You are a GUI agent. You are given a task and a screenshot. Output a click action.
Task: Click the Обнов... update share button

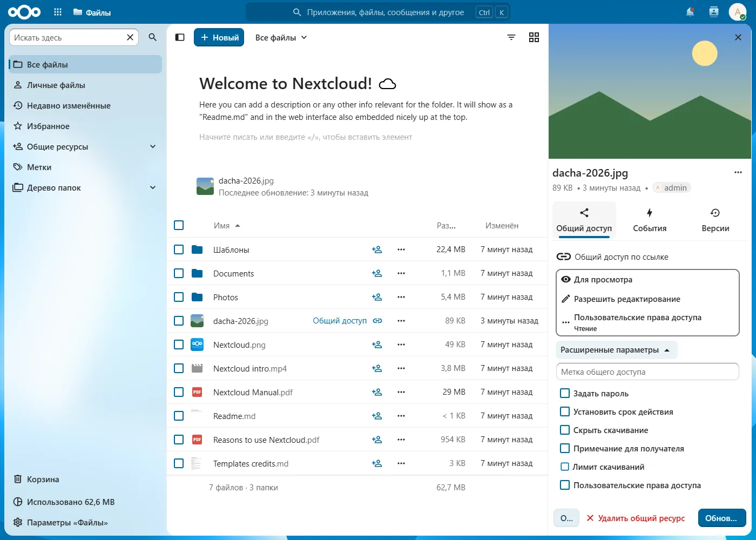pos(721,518)
